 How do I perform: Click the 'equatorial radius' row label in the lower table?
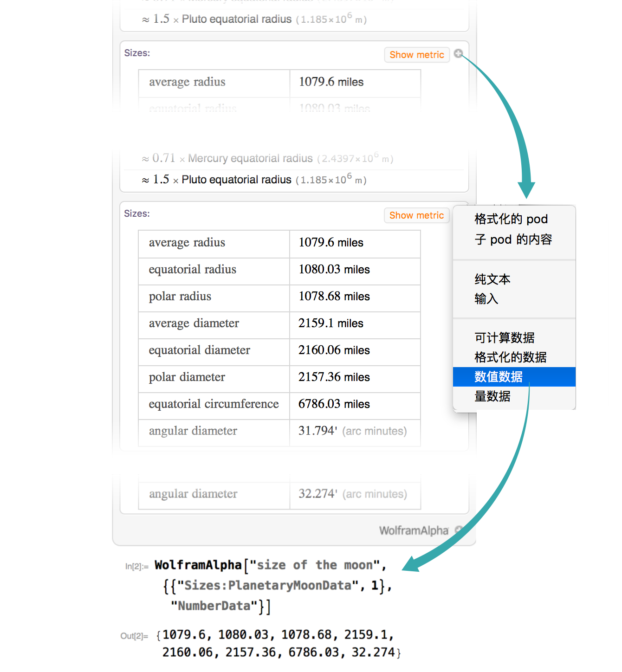point(193,270)
